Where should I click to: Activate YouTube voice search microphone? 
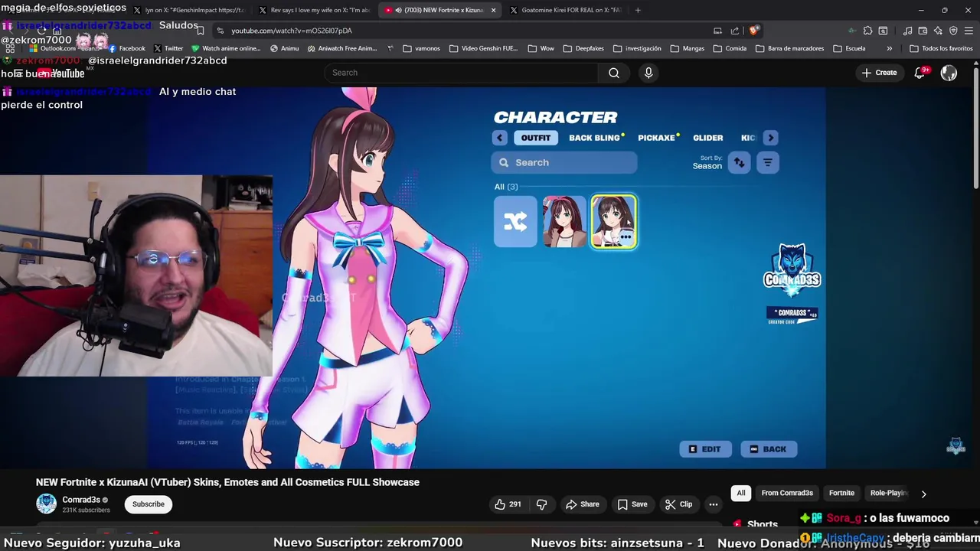click(x=648, y=73)
